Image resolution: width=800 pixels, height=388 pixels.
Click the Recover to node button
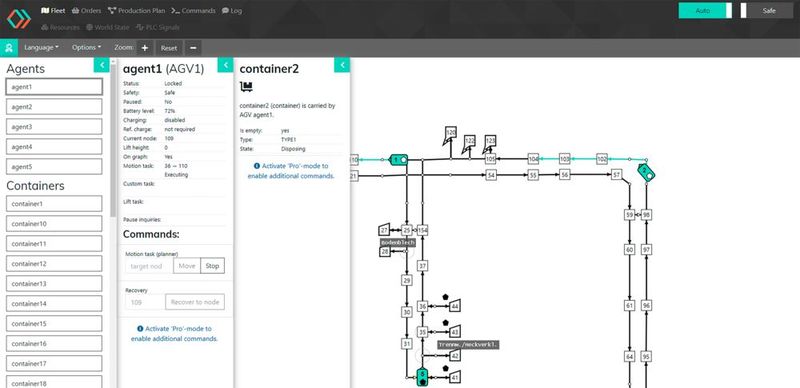pos(195,302)
